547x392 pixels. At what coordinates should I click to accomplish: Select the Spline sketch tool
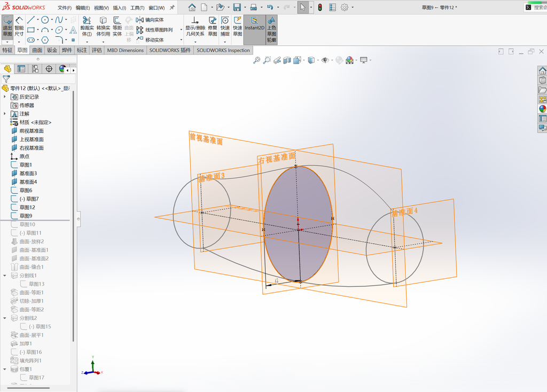point(59,20)
